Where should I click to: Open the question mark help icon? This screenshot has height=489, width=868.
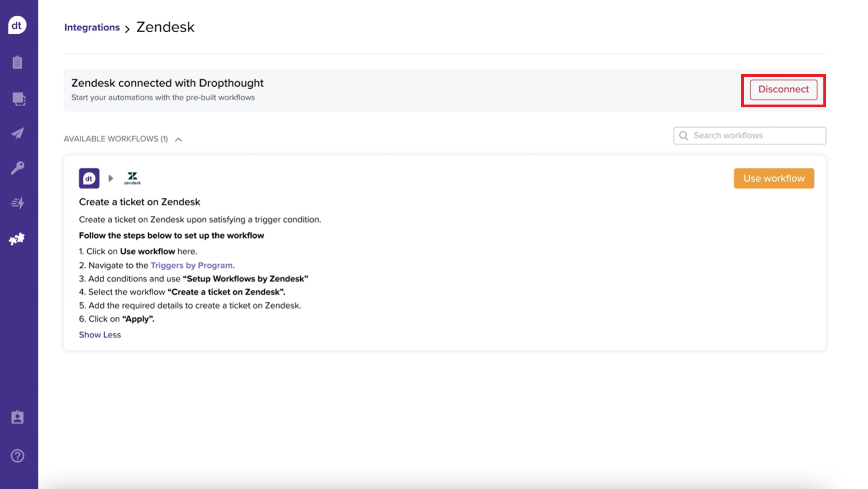pos(17,456)
